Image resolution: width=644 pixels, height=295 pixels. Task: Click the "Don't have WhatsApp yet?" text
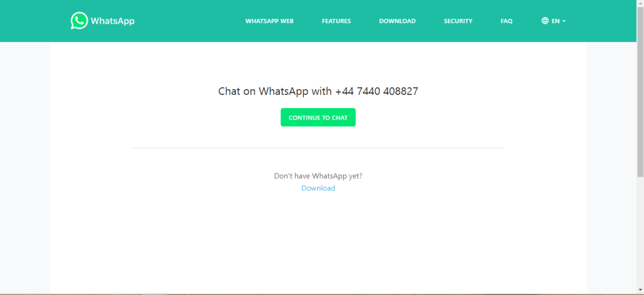point(318,176)
